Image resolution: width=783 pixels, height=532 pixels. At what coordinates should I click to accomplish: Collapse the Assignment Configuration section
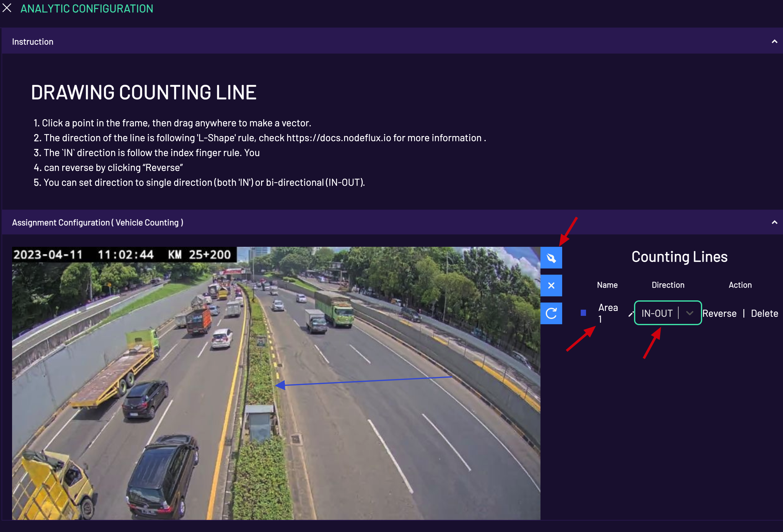click(x=774, y=222)
